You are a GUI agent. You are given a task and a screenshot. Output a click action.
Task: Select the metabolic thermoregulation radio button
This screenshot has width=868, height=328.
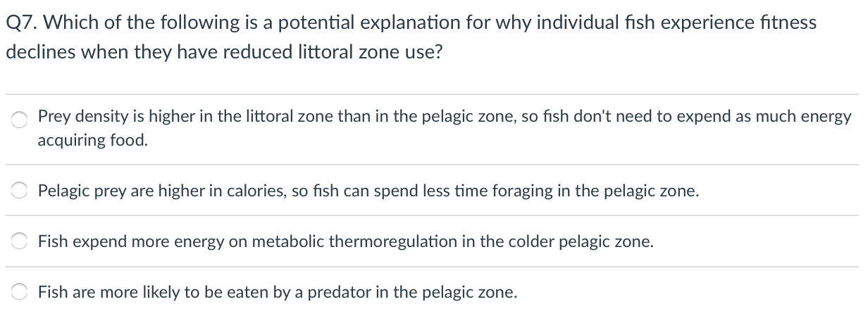19,242
